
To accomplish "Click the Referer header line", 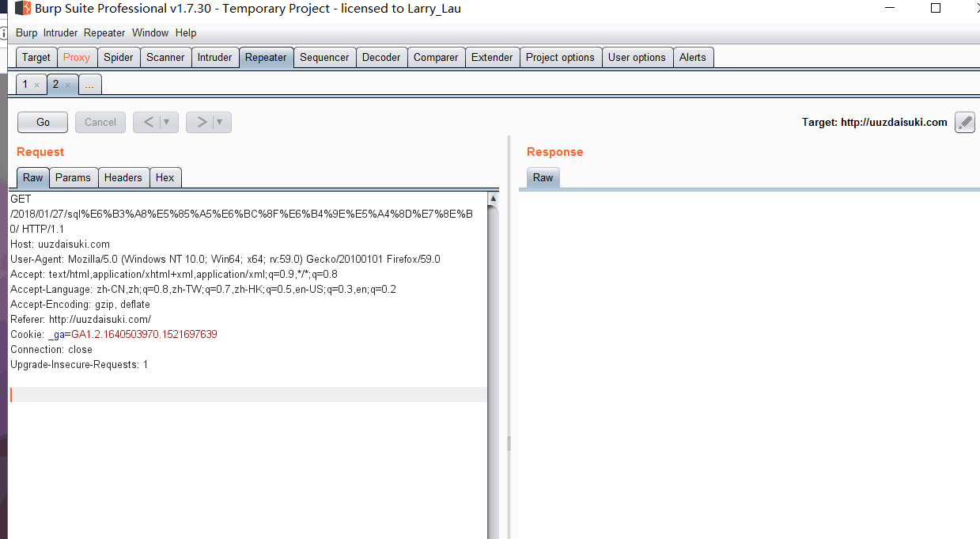I will (81, 319).
